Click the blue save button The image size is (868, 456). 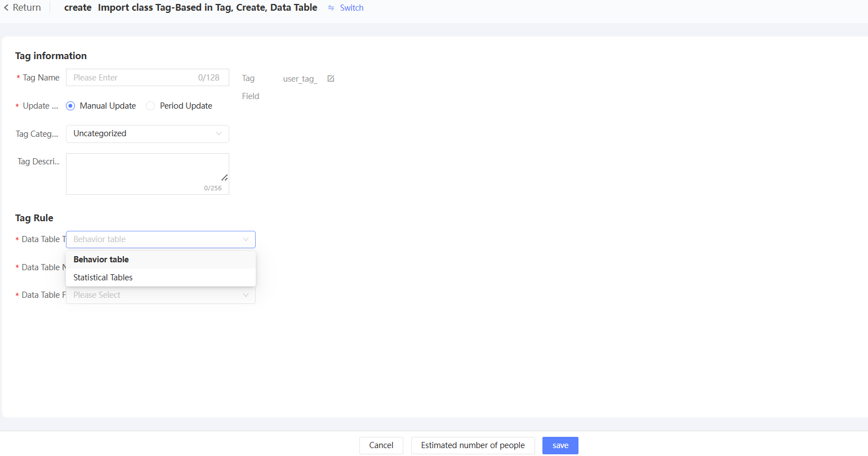coord(560,445)
